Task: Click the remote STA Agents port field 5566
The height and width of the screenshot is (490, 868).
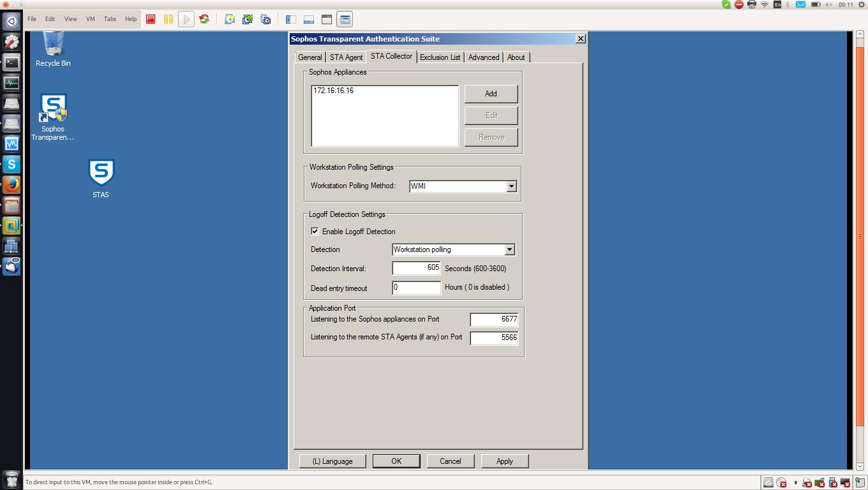Action: pos(494,338)
